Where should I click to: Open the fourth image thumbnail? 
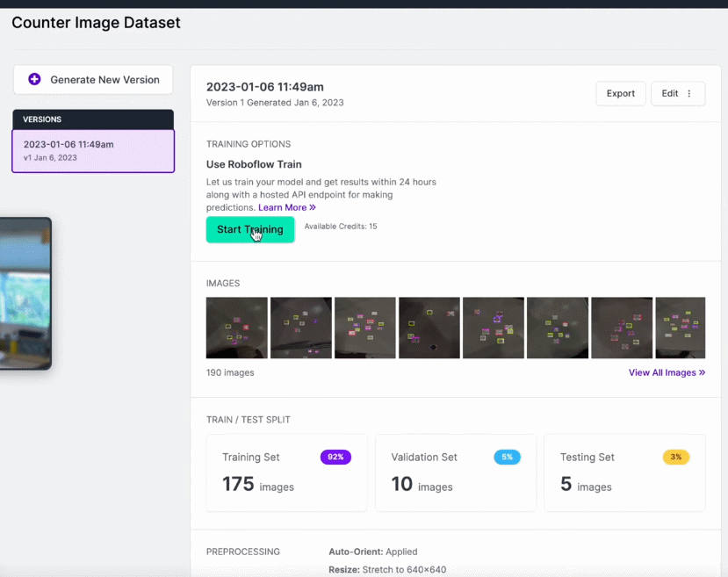tap(429, 328)
